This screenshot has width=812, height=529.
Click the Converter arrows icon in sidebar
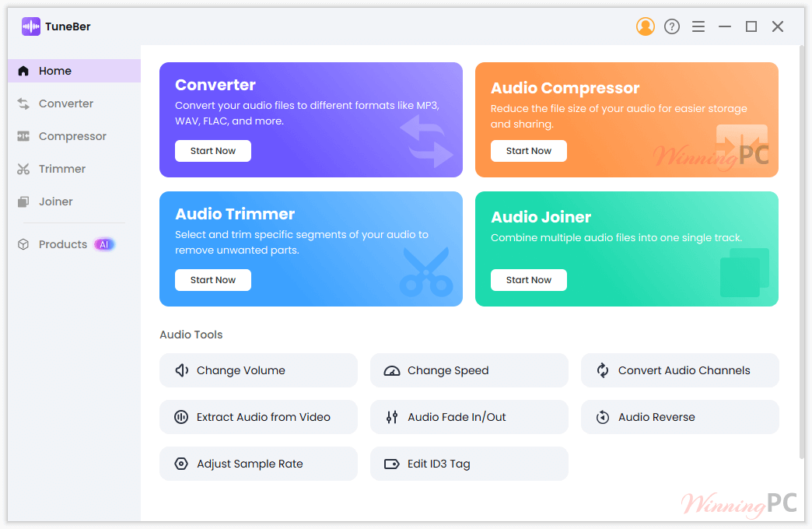point(23,103)
